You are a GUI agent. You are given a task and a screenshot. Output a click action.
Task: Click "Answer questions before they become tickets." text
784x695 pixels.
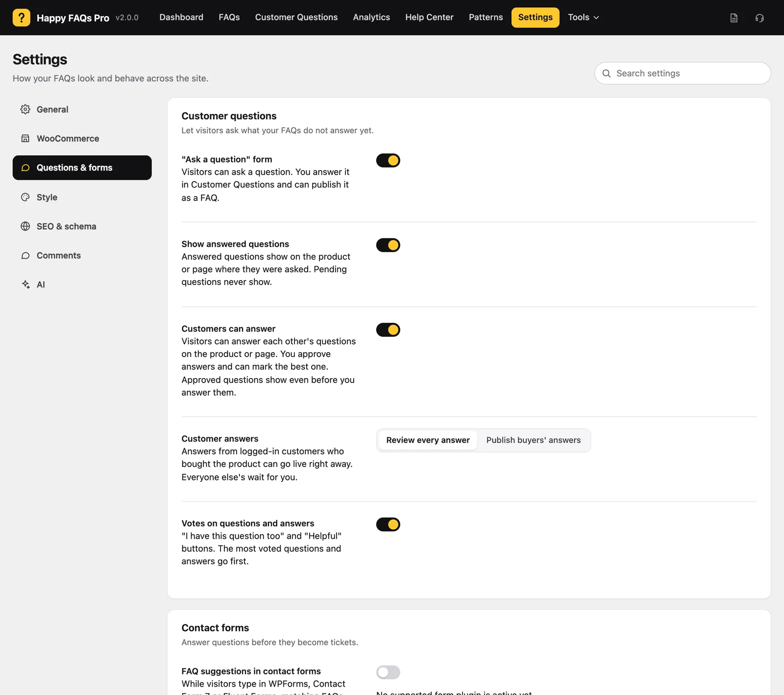pos(270,643)
